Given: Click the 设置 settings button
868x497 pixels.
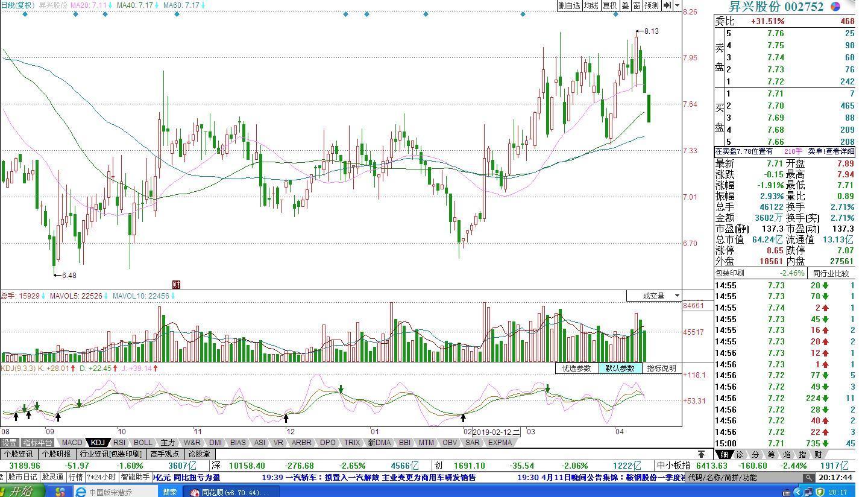Looking at the screenshot, I should coord(9,443).
